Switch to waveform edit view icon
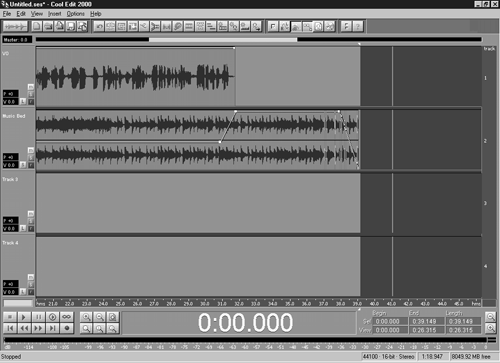The image size is (500, 363). point(15,26)
